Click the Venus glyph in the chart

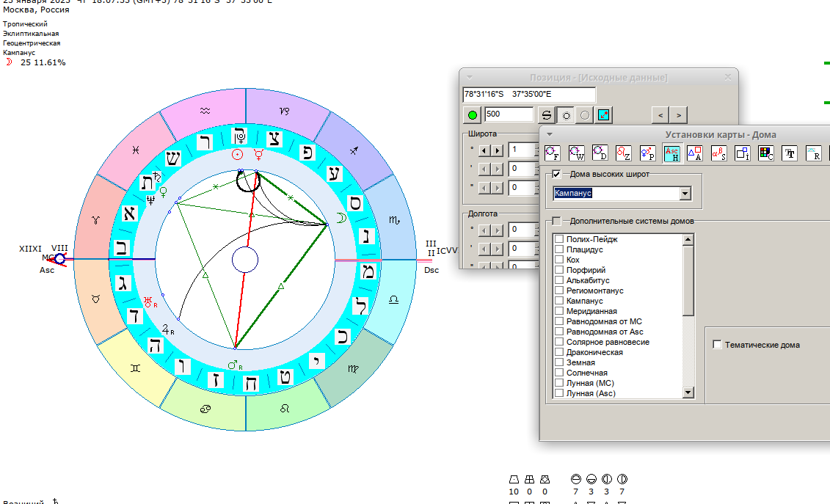tap(164, 192)
